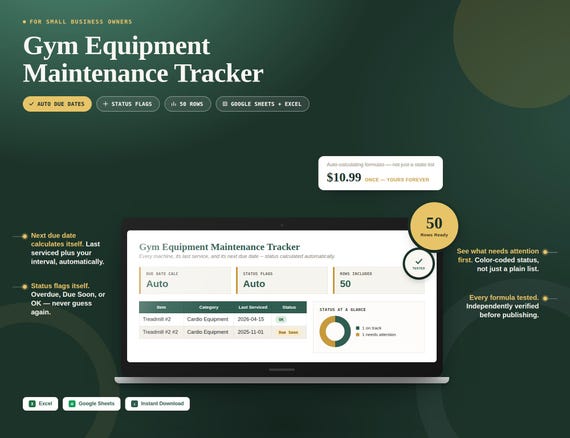570x438 pixels.
Task: Click the Google Sheets icon in bottom badge
Action: 72,404
